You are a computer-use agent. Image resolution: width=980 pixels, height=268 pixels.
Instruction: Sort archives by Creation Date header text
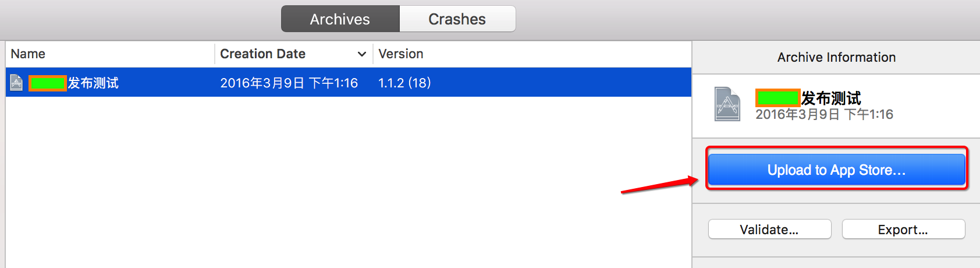tap(262, 54)
